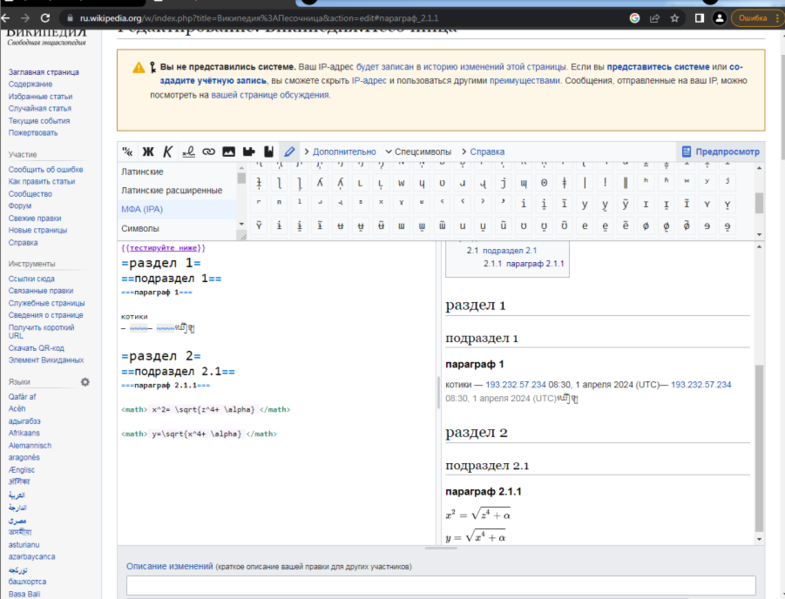Viewport: 785px width, 599px height.
Task: Click представьтесь системе login link
Action: click(x=658, y=67)
